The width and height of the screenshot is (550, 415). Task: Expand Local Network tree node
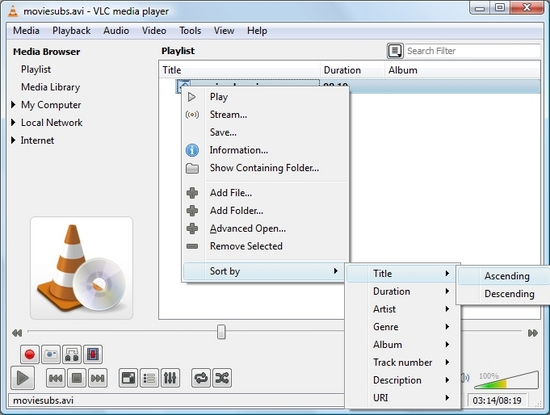(x=13, y=122)
